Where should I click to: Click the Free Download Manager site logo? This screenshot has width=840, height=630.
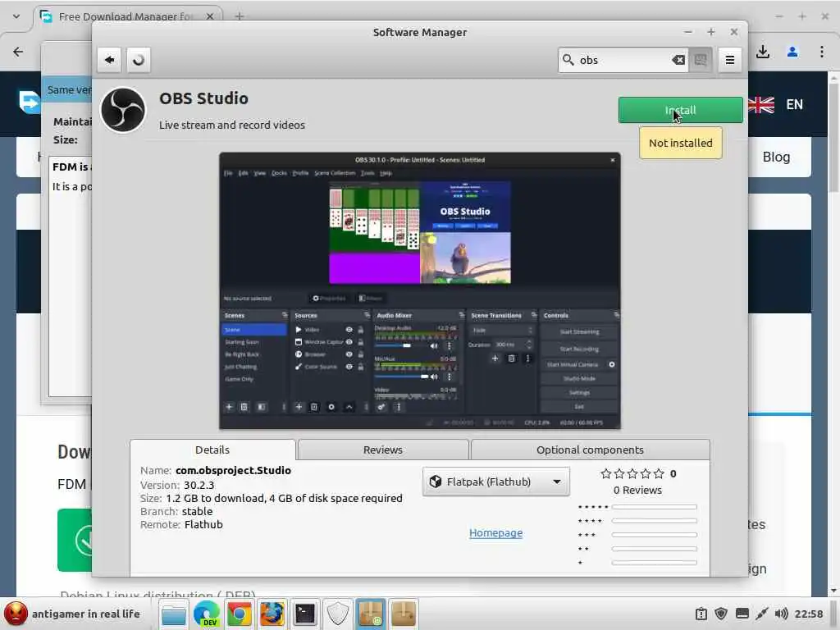click(29, 102)
